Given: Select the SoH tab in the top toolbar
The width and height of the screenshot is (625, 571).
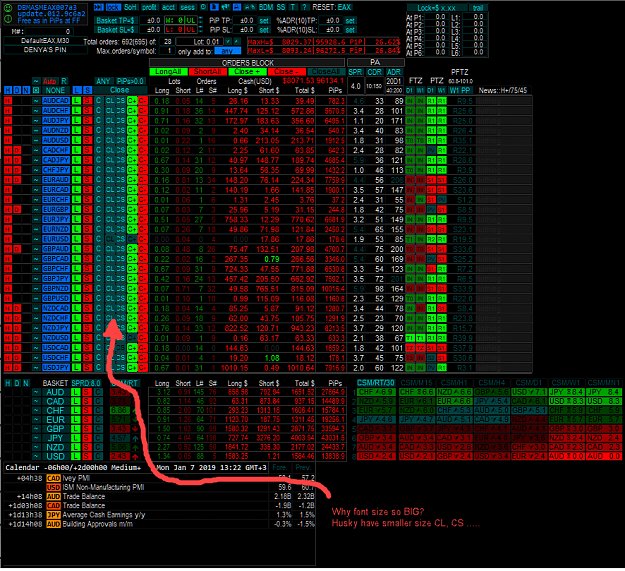Looking at the screenshot, I should tap(130, 7).
